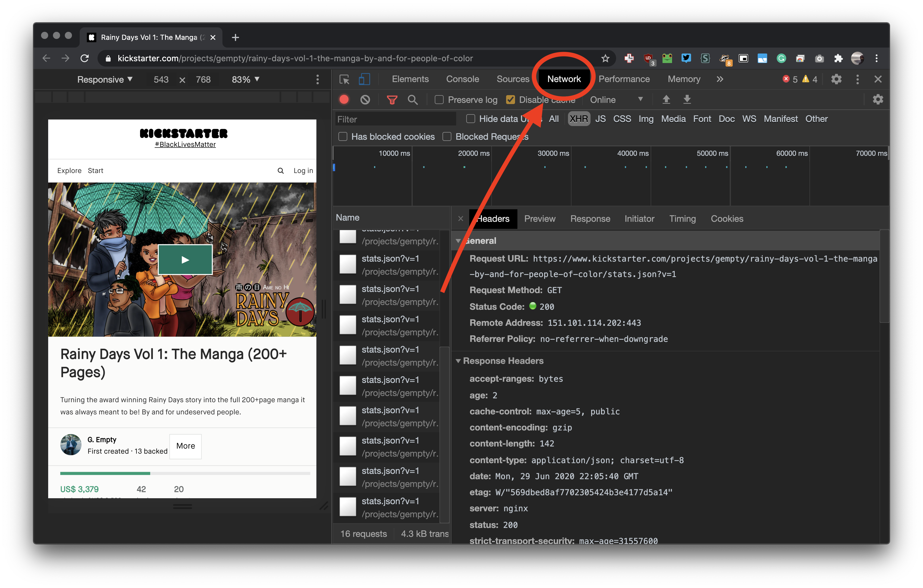Check Blocked Requests checkbox

pyautogui.click(x=447, y=136)
